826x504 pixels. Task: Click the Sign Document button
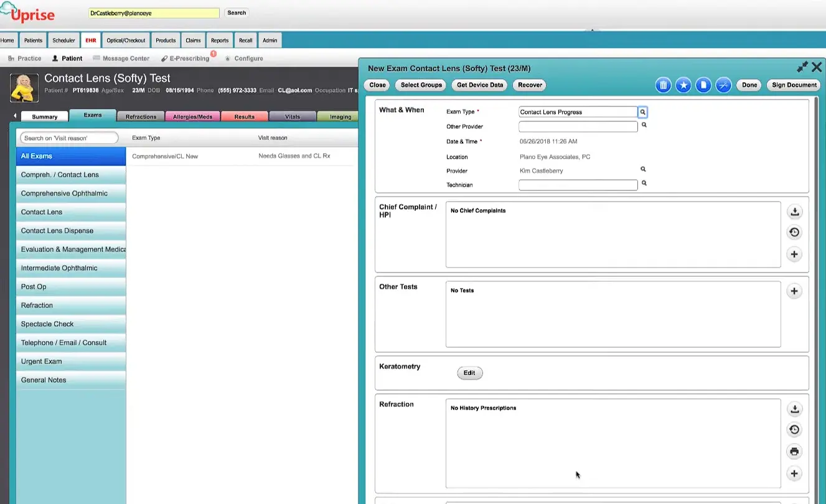tap(793, 85)
